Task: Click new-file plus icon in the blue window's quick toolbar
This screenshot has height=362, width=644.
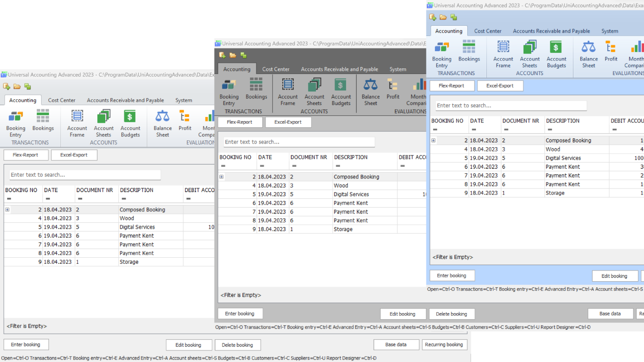Action: [432, 17]
